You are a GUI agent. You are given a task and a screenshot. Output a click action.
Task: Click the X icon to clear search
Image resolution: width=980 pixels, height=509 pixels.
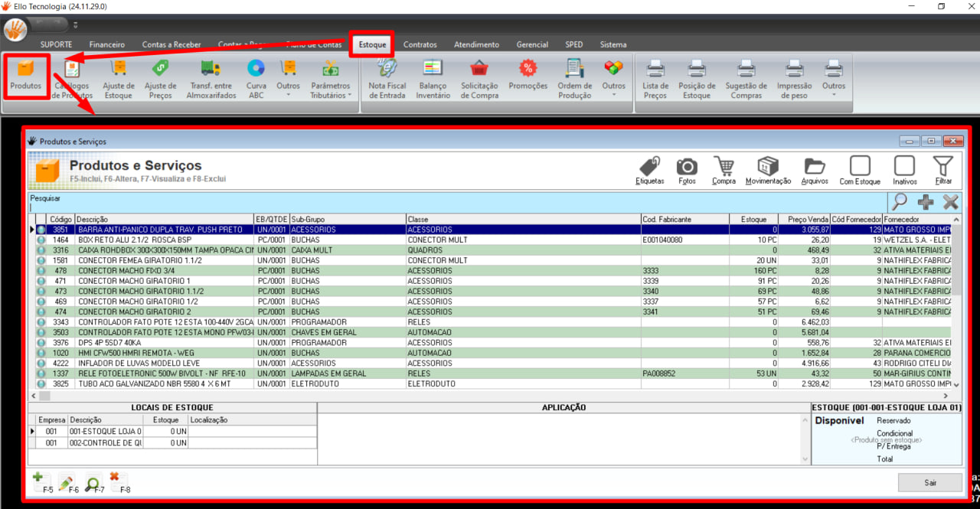click(951, 202)
